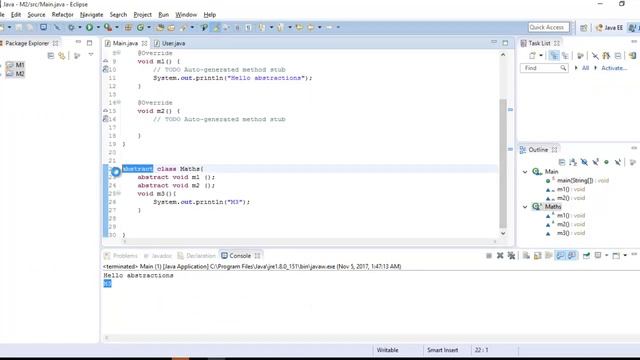Collapse All in Outline view toolbar
640x360 pixels.
[562, 162]
